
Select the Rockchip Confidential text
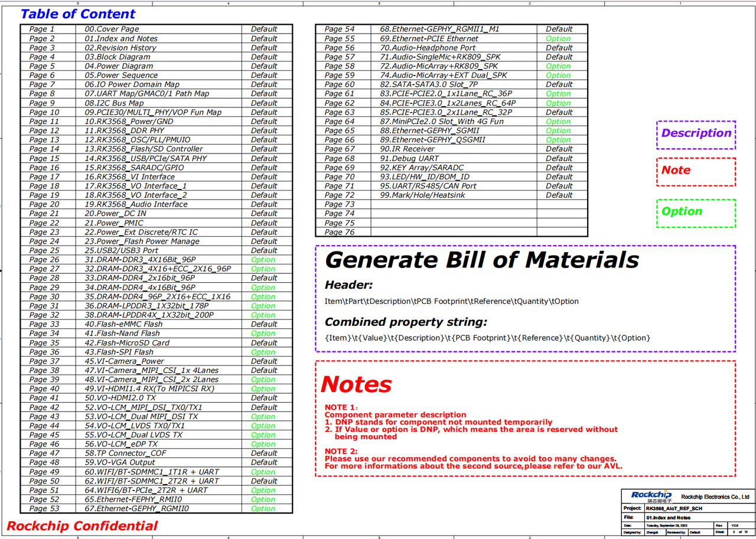click(82, 526)
